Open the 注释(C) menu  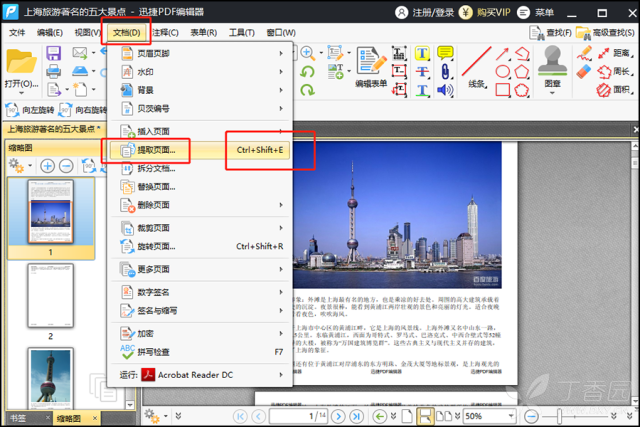(165, 33)
